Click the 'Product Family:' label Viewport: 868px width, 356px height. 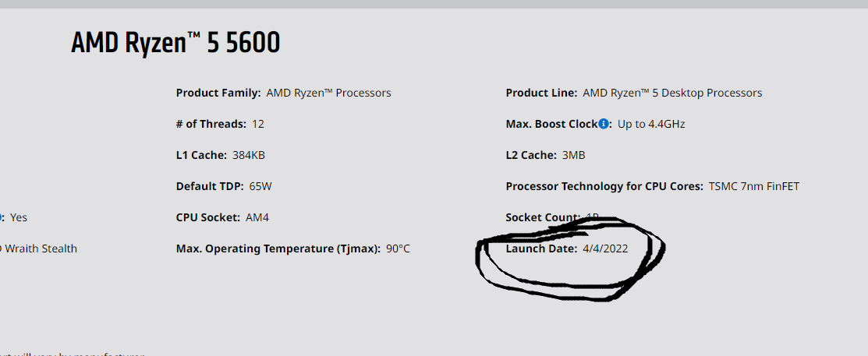[218, 93]
